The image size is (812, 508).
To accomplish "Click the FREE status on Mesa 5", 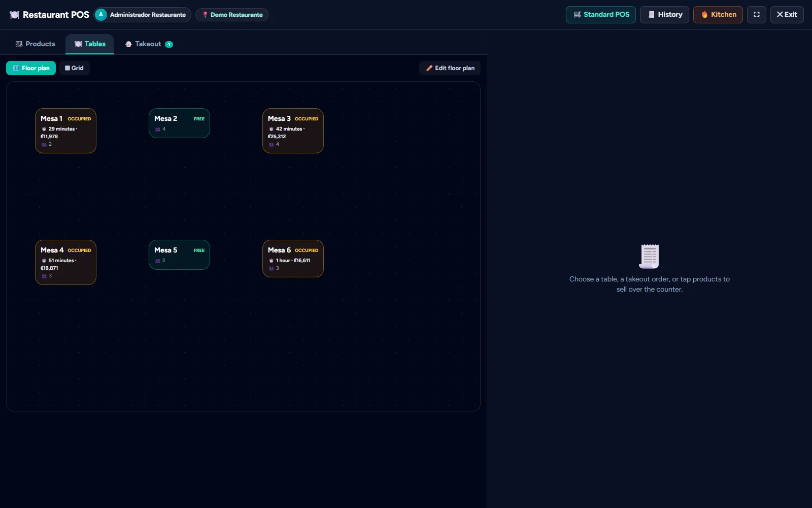I will tap(199, 250).
